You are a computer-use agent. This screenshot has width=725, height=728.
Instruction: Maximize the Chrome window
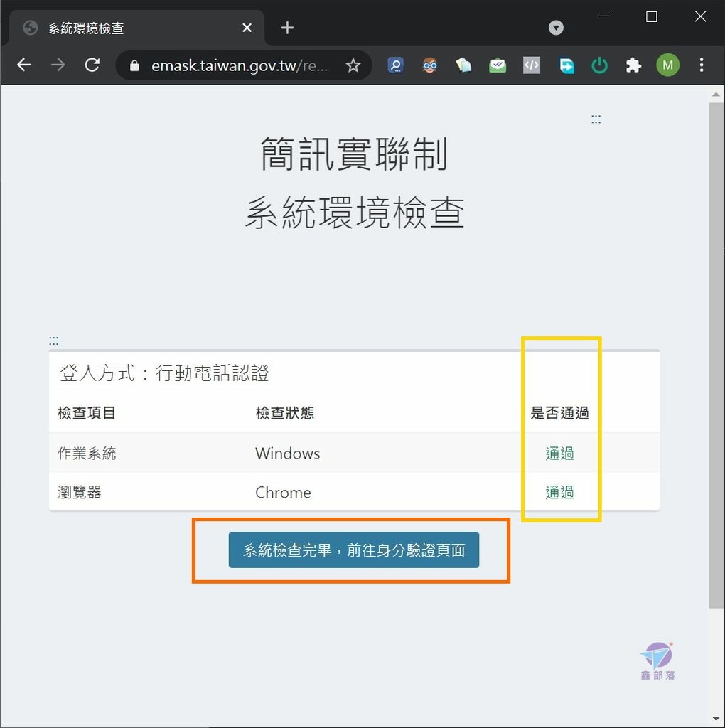652,17
